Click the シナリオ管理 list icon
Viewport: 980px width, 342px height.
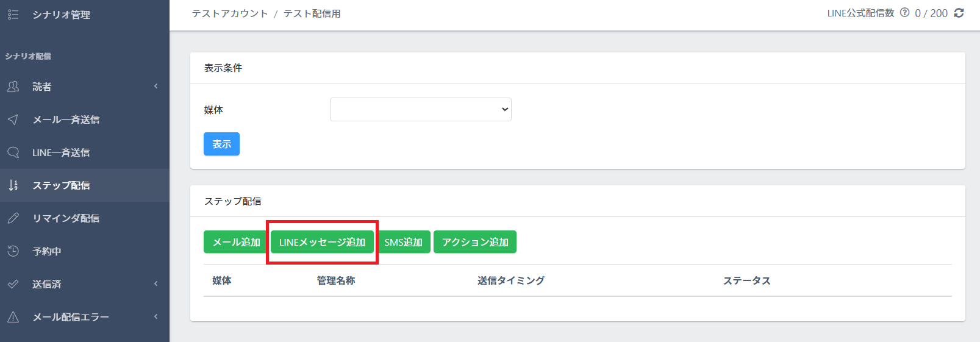[13, 15]
